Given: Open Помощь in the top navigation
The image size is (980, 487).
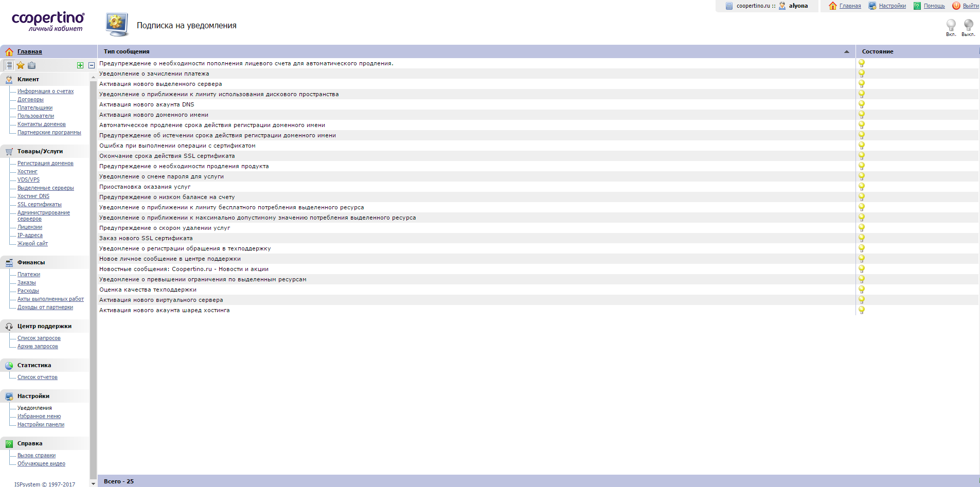Looking at the screenshot, I should [934, 6].
